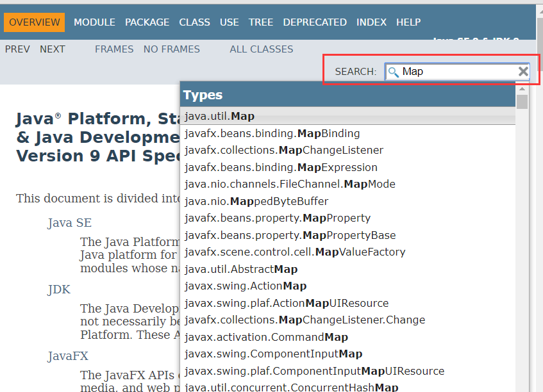Open the ALL CLASSES listing
Viewport: 543px width, 392px height.
261,49
